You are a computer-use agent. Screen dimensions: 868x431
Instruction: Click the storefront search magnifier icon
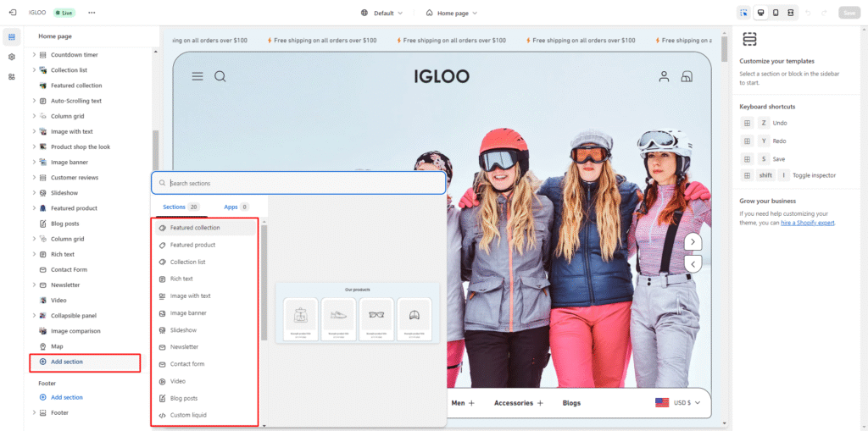(220, 76)
